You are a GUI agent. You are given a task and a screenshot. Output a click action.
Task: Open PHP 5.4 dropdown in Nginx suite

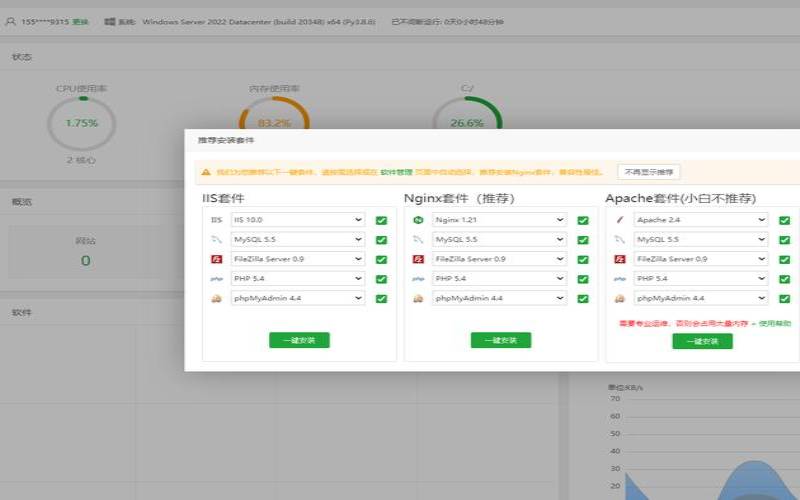(499, 279)
